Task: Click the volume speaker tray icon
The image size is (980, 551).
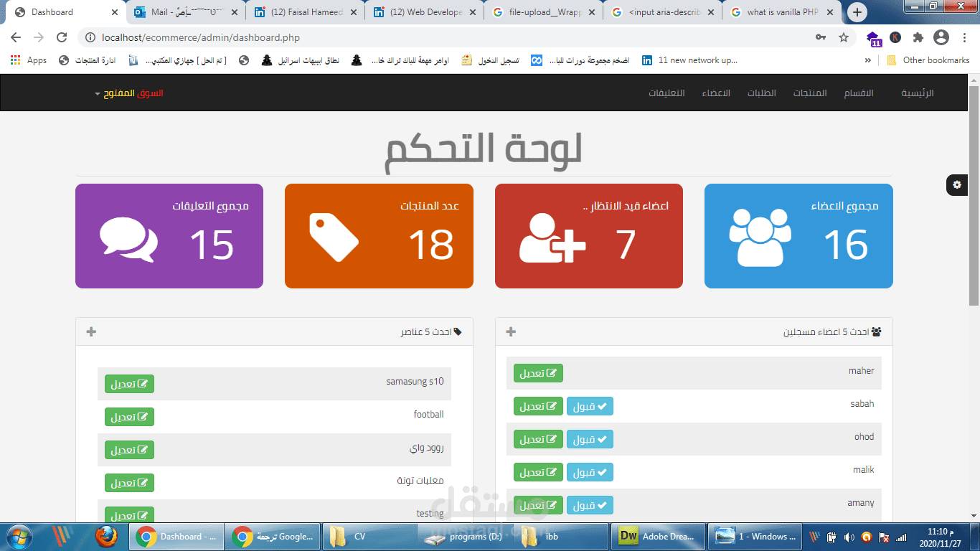Action: pyautogui.click(x=849, y=536)
